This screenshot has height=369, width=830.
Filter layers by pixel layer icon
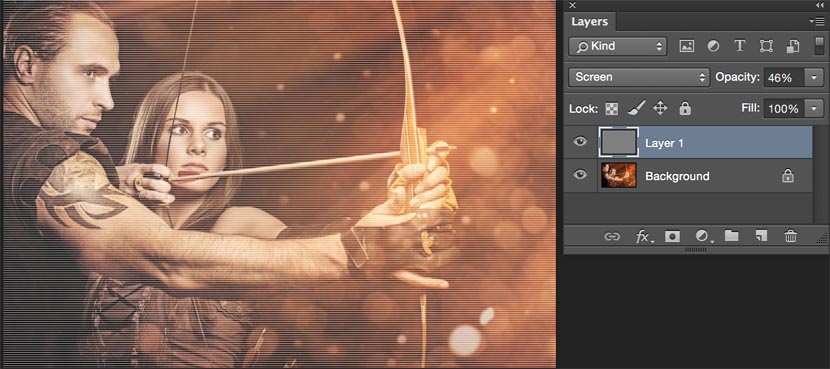[x=687, y=47]
